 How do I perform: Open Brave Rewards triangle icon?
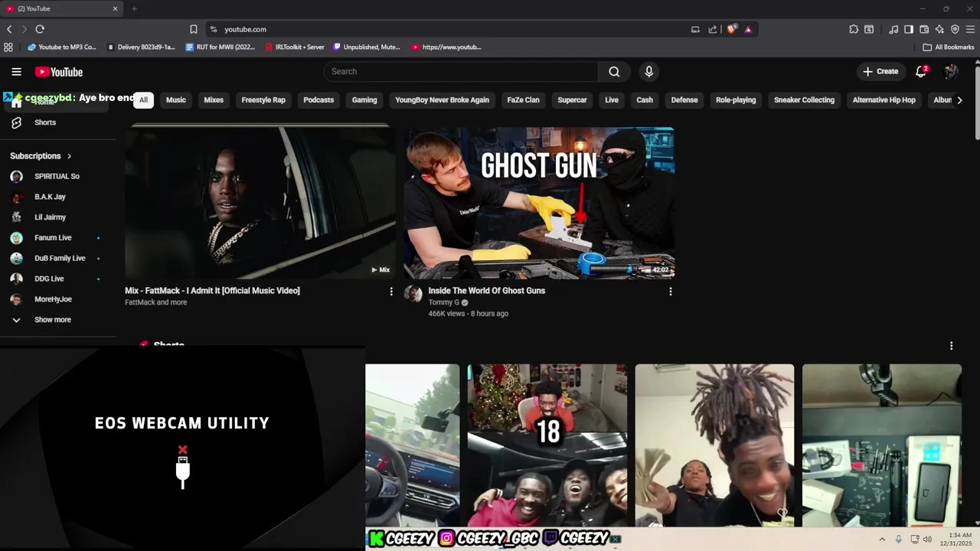point(748,29)
